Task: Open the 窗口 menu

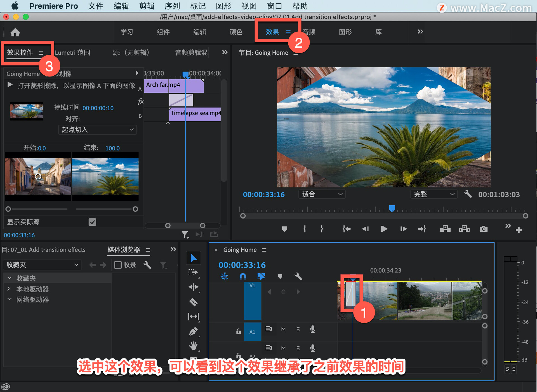Action: click(x=274, y=6)
